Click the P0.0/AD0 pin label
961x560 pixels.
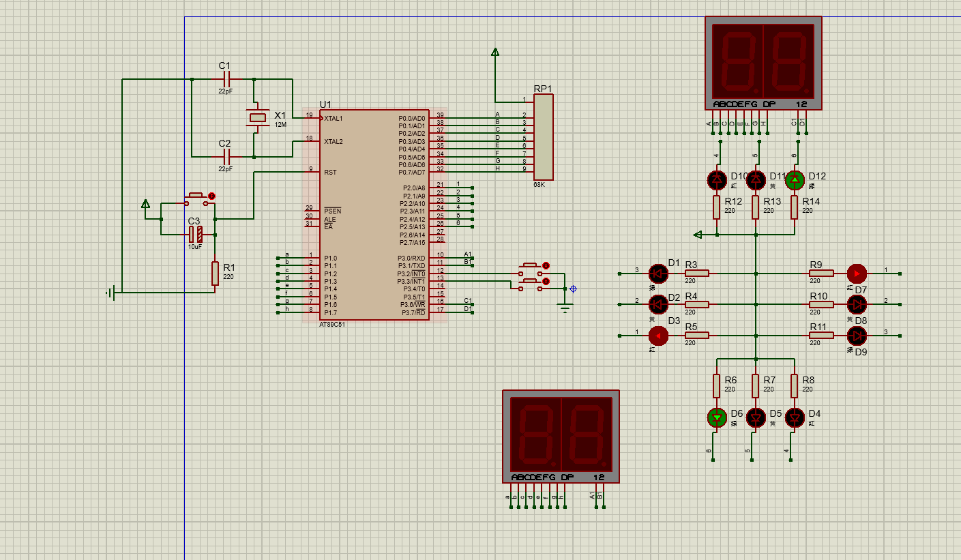(x=412, y=118)
